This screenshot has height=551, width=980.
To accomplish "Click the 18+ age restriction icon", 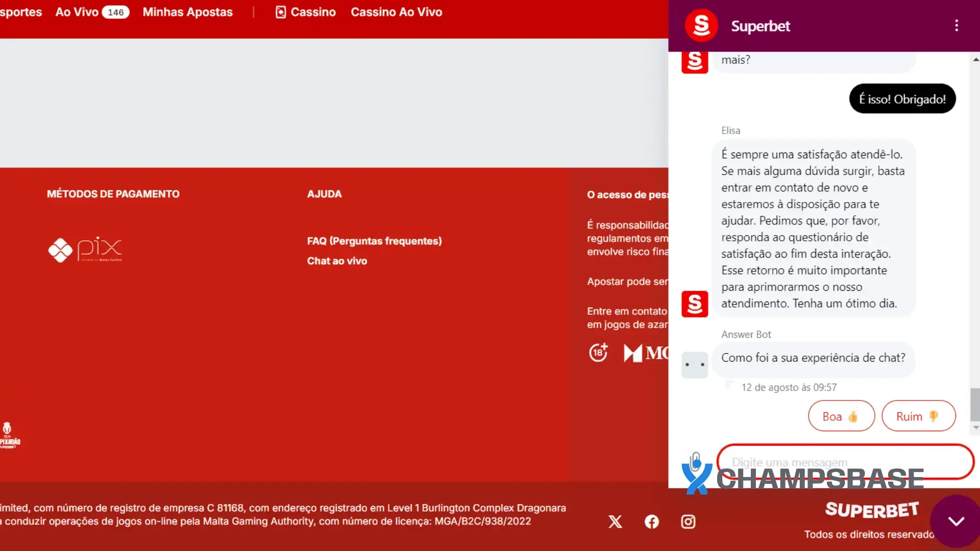I will pyautogui.click(x=598, y=353).
